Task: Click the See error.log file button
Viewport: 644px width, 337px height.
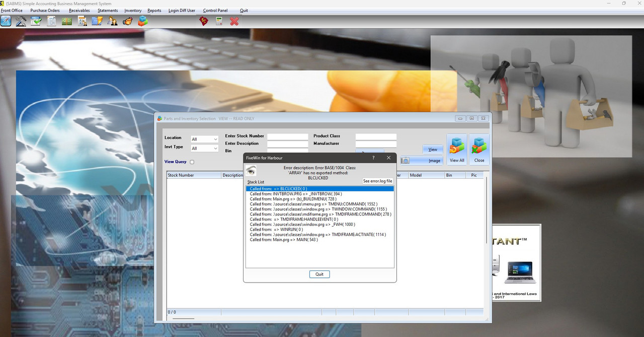Action: click(x=378, y=181)
